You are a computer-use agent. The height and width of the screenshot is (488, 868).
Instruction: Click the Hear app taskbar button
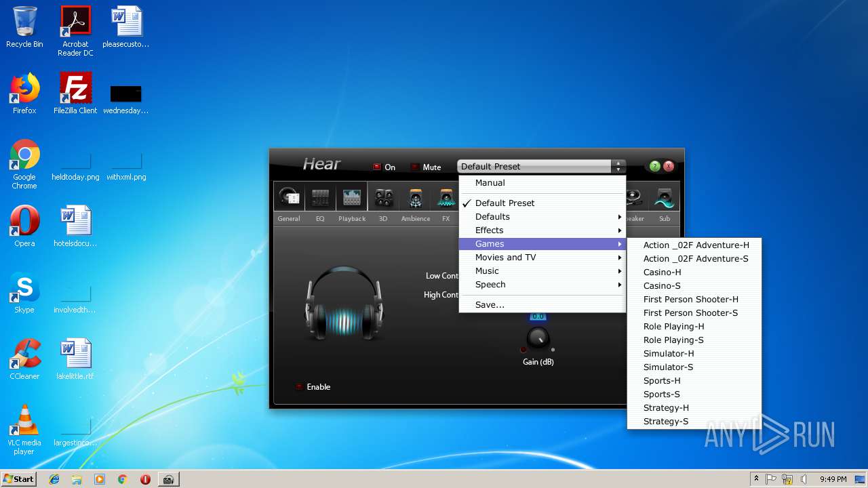(x=168, y=479)
